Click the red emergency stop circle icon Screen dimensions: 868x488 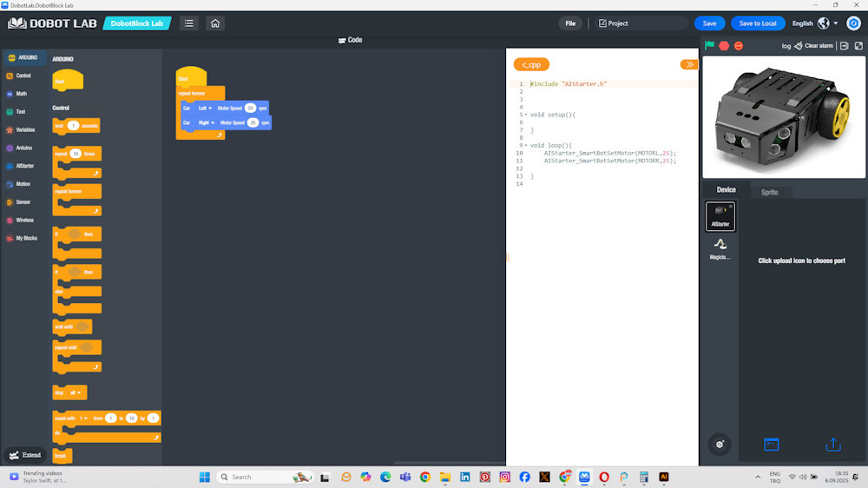pos(738,45)
